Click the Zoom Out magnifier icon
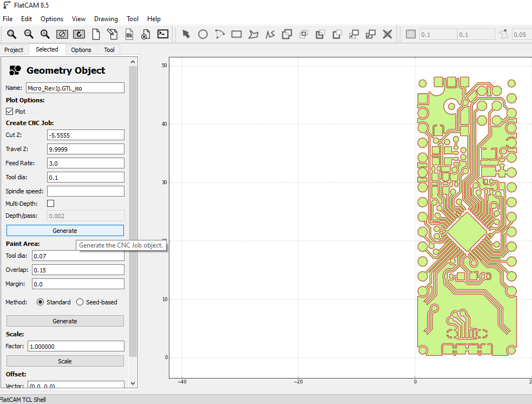 (29, 34)
